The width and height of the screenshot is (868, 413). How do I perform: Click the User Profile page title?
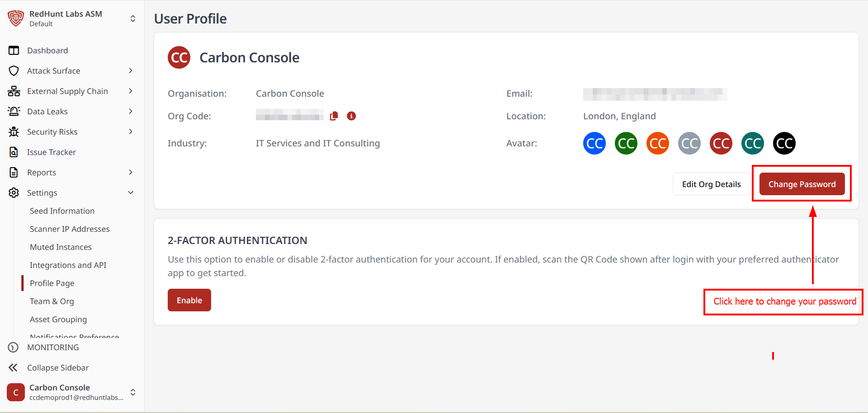point(190,19)
